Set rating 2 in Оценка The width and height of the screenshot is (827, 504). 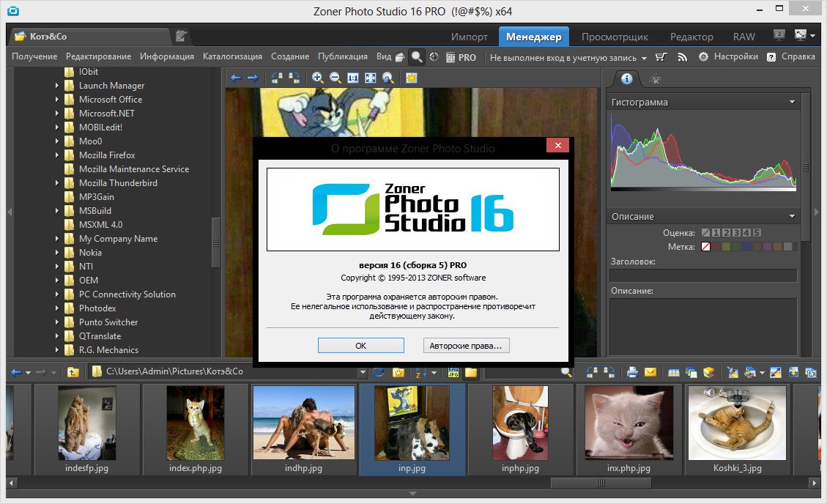(x=726, y=232)
